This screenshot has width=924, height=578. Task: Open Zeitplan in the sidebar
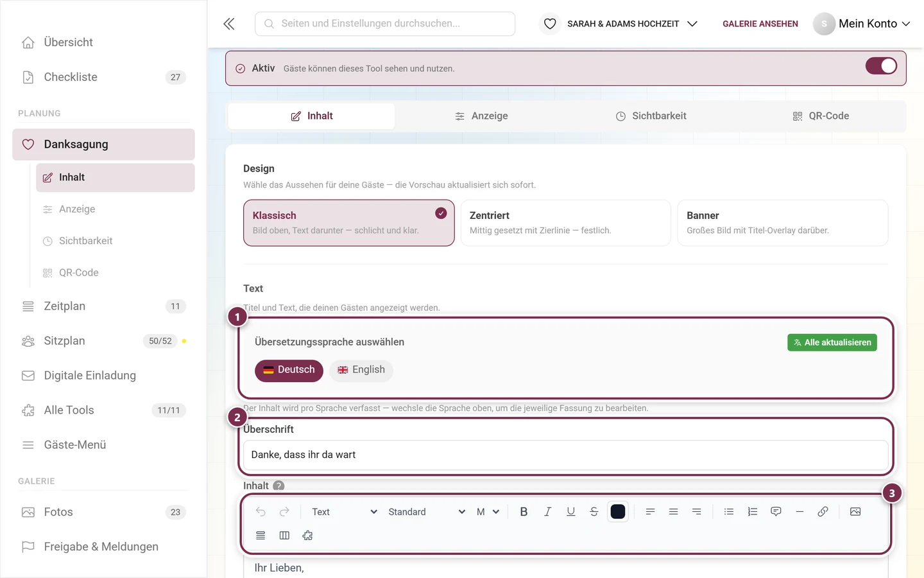(x=103, y=306)
